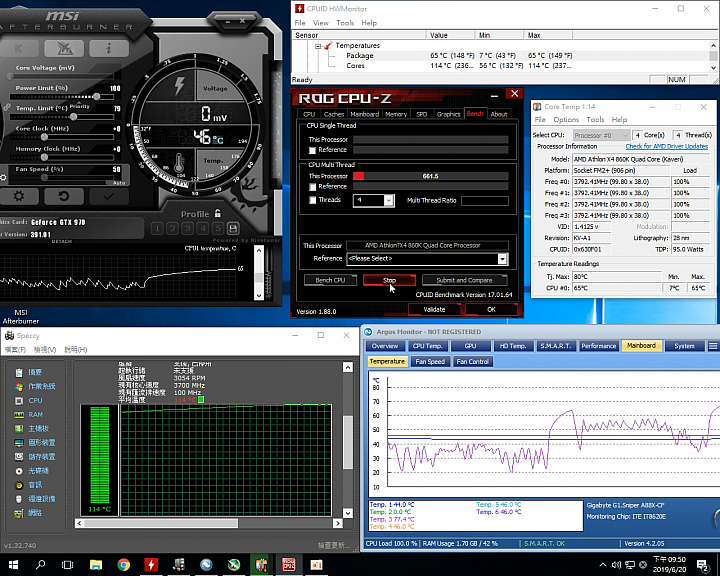Tick Multi Thread Reference checkbox in CPU-Z

312,187
